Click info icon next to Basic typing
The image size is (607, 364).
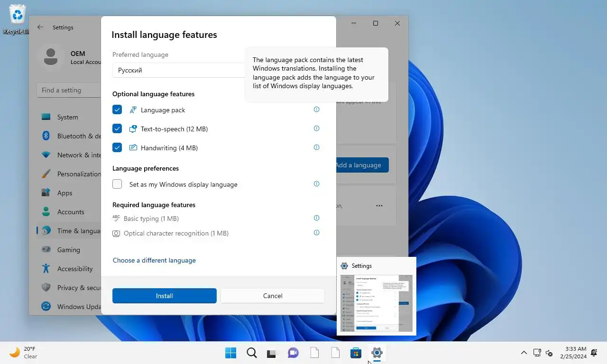click(317, 218)
